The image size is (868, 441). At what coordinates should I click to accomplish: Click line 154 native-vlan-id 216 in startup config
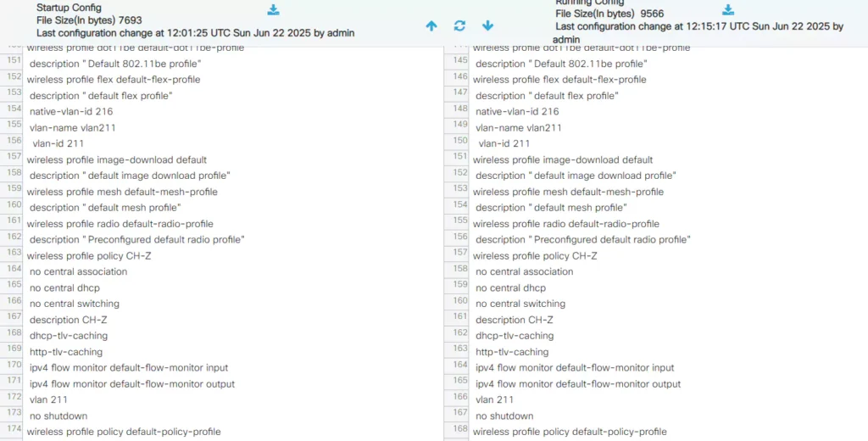[x=71, y=112]
